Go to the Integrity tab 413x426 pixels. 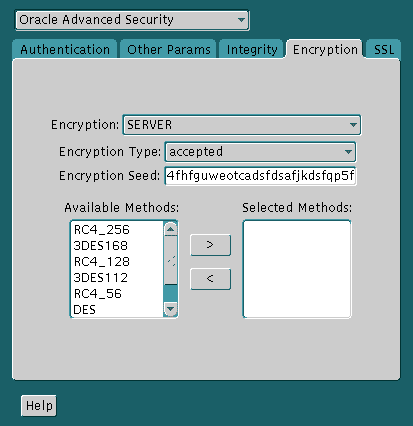pyautogui.click(x=252, y=50)
